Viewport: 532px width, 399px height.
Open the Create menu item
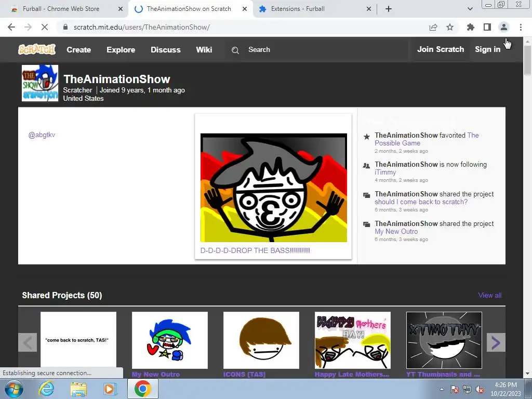(79, 50)
